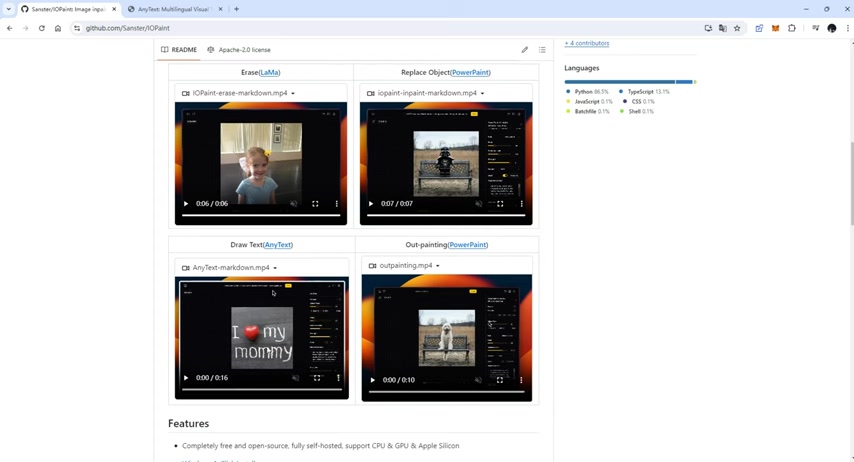Mute the AnyText-markdown video
This screenshot has width=854, height=462.
pos(295,378)
